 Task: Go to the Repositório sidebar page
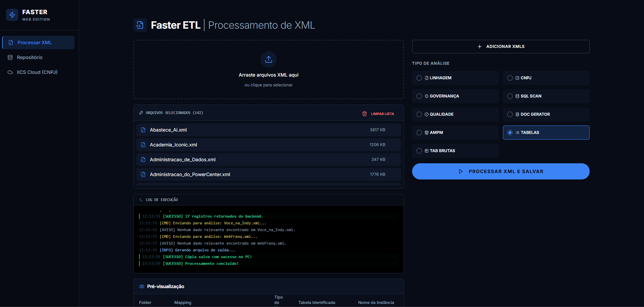click(x=38, y=57)
